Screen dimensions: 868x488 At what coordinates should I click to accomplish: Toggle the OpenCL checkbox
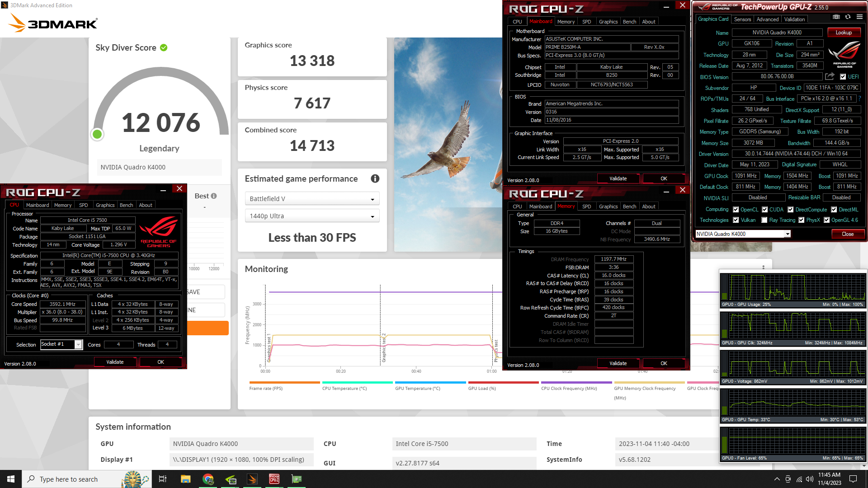[736, 210]
